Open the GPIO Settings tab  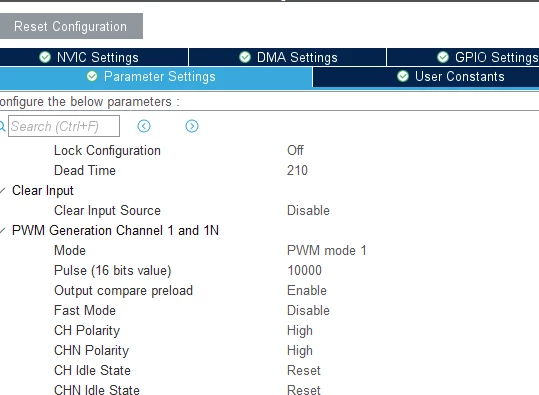[463, 57]
